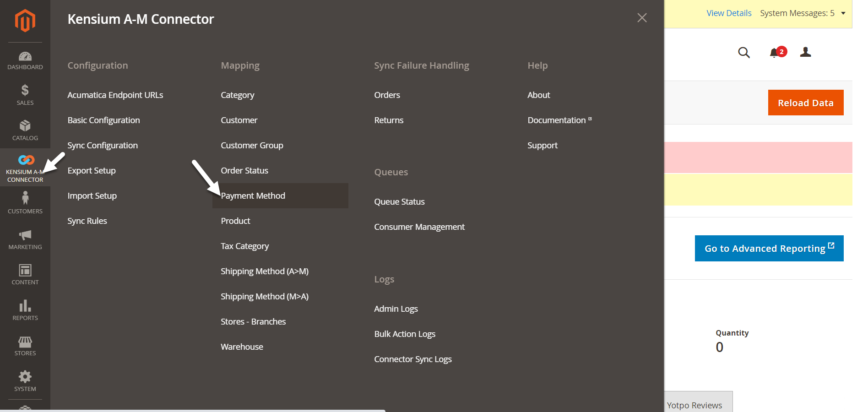Expand the System Messages dropdown arrow

pos(843,13)
